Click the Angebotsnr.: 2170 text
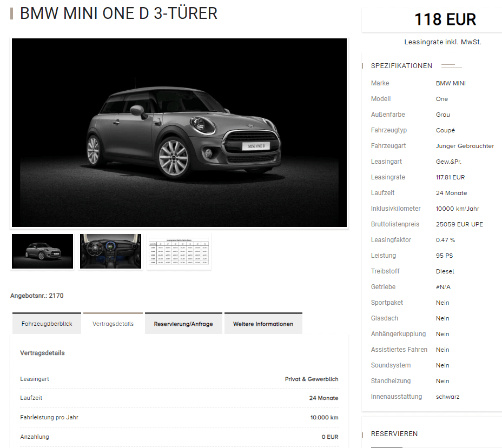The width and height of the screenshot is (502, 448). point(37,296)
